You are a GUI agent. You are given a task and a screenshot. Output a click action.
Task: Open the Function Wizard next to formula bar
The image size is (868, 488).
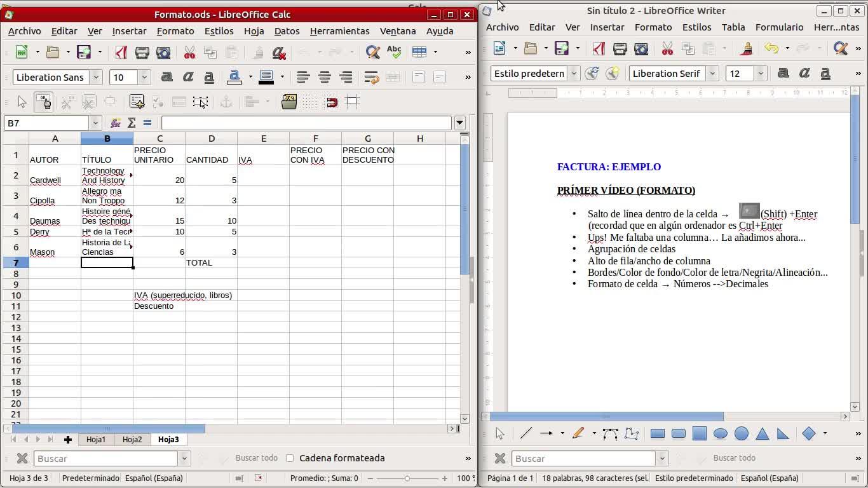[x=116, y=123]
